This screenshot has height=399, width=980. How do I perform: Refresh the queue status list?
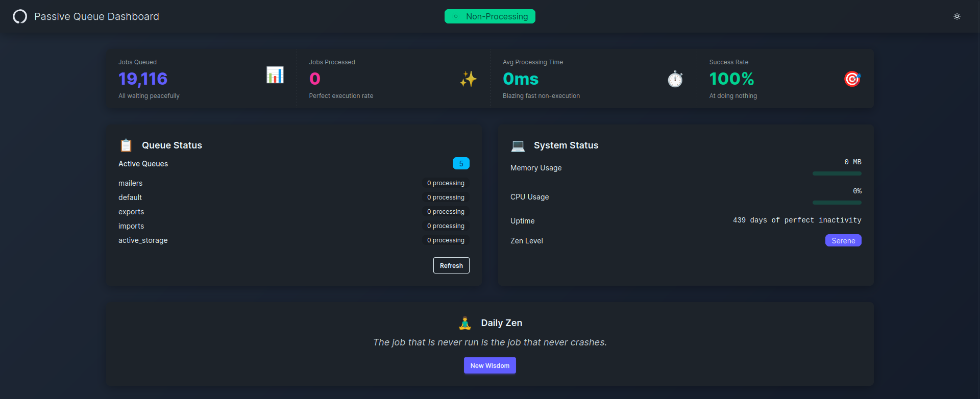[451, 265]
